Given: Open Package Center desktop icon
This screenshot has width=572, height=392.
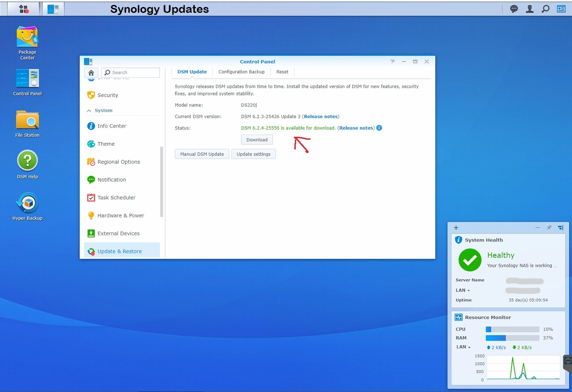Looking at the screenshot, I should tap(27, 43).
